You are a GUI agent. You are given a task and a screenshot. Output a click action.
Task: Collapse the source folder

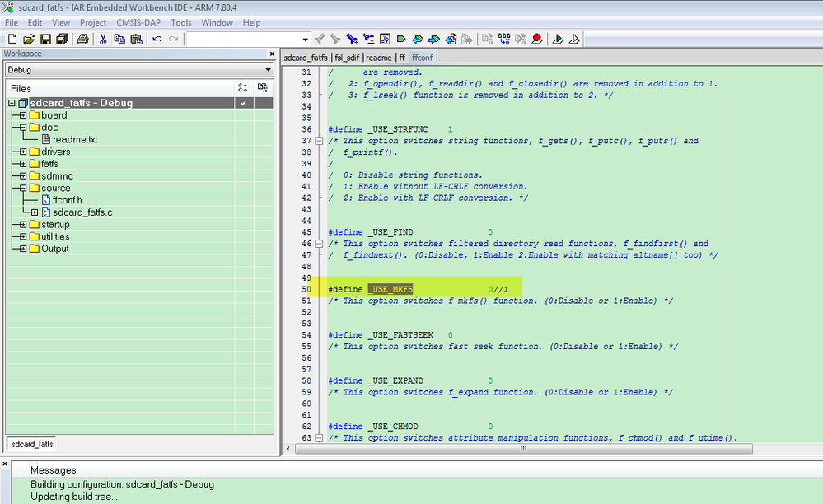click(23, 188)
